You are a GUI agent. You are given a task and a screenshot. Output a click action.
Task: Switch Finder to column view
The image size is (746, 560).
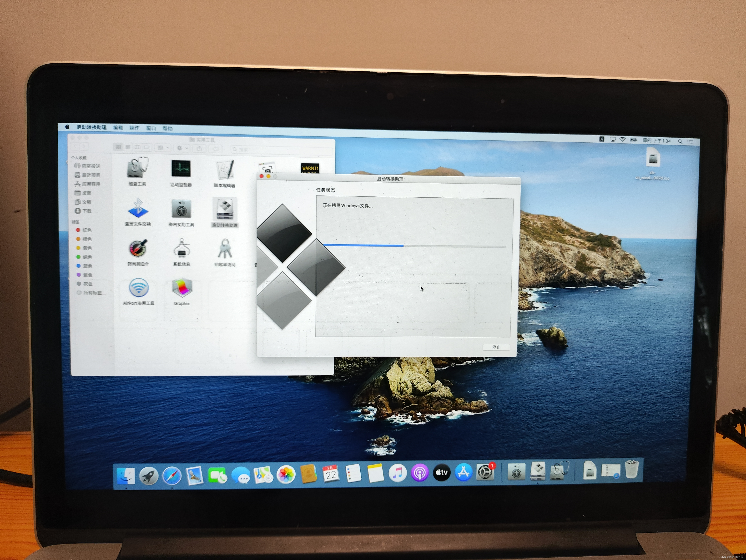tap(137, 147)
